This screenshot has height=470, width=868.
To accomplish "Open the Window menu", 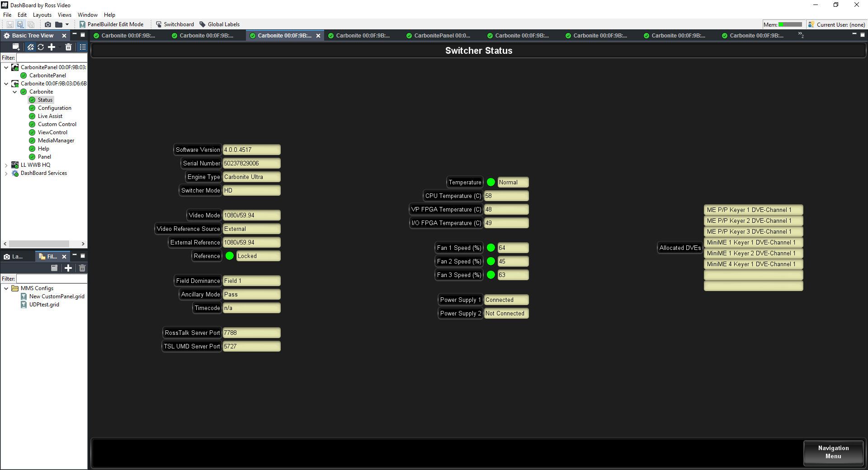I will coord(88,15).
